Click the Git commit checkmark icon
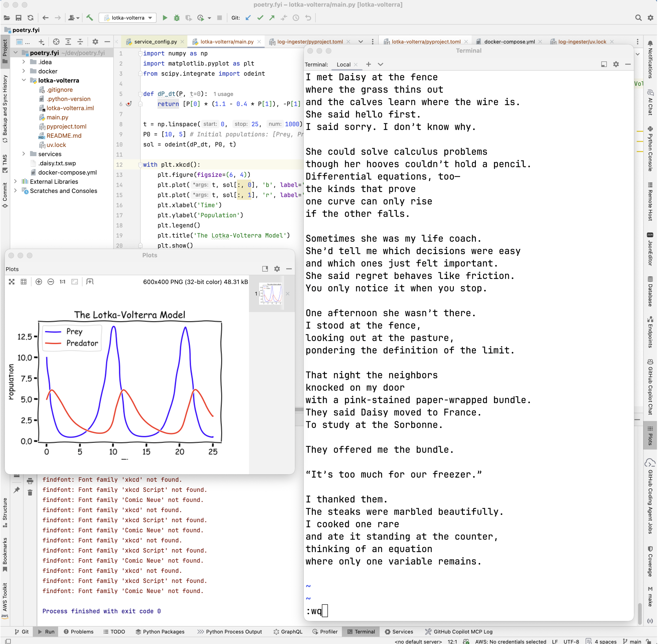 click(x=260, y=18)
